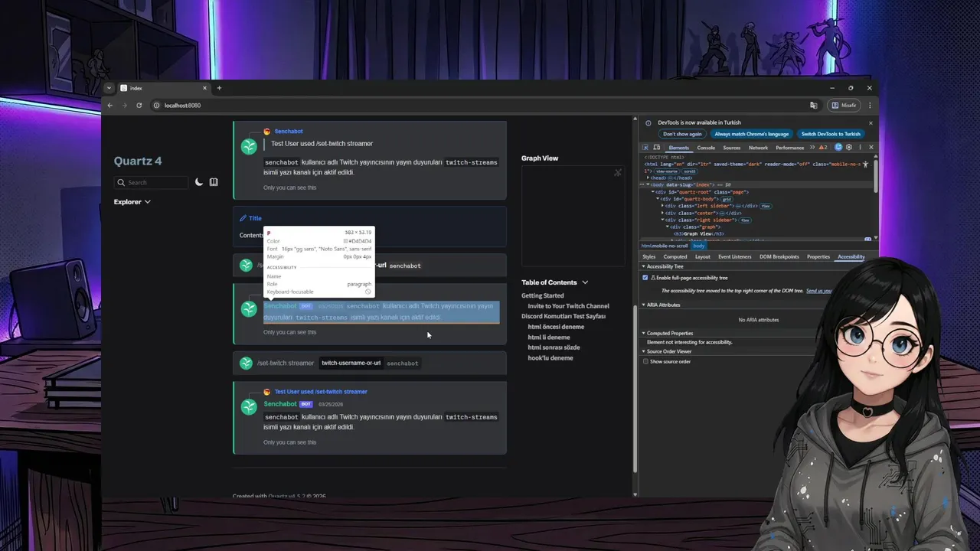Check Show source order

[x=645, y=361]
